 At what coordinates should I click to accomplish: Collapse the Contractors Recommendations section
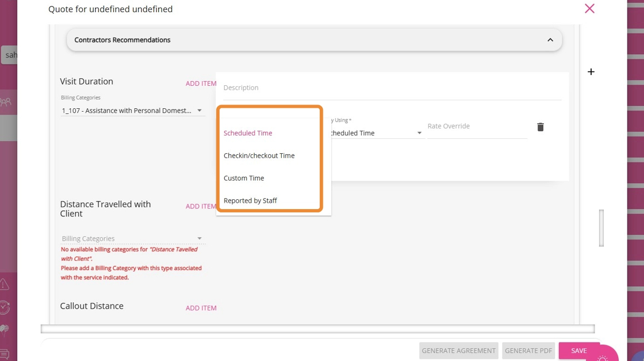550,40
